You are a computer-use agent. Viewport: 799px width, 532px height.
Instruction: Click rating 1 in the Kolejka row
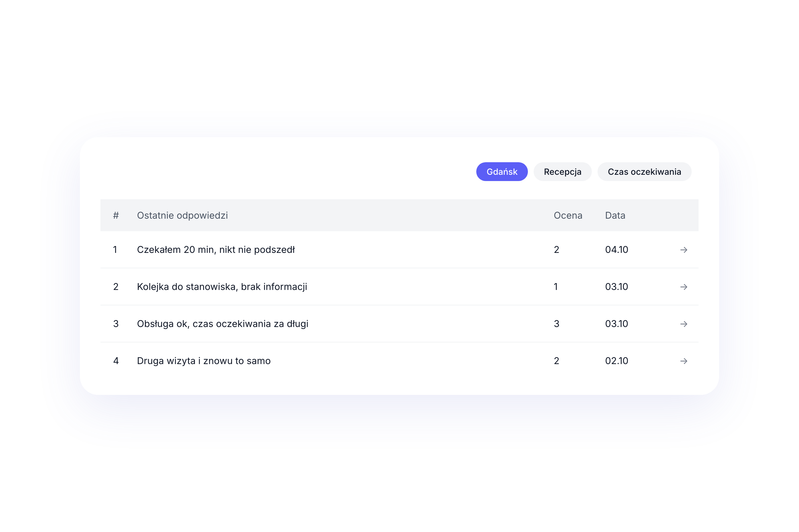(556, 287)
